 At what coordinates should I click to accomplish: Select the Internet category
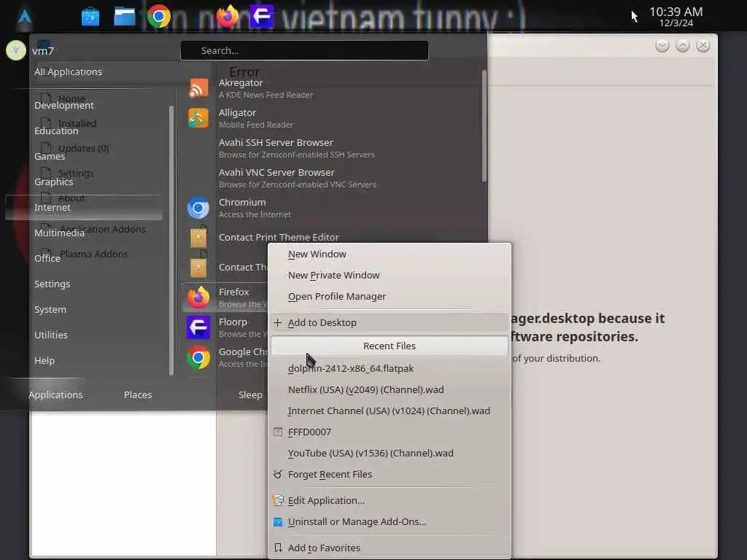(84, 208)
